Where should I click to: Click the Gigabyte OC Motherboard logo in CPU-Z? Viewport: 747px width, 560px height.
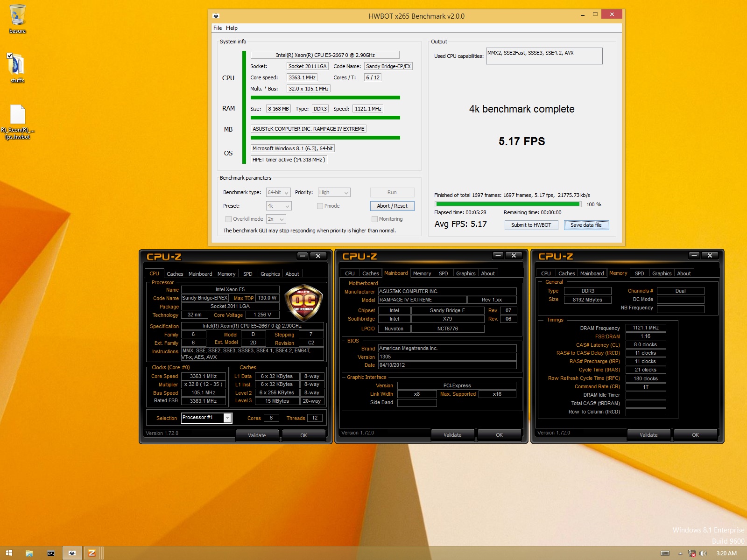pyautogui.click(x=303, y=303)
